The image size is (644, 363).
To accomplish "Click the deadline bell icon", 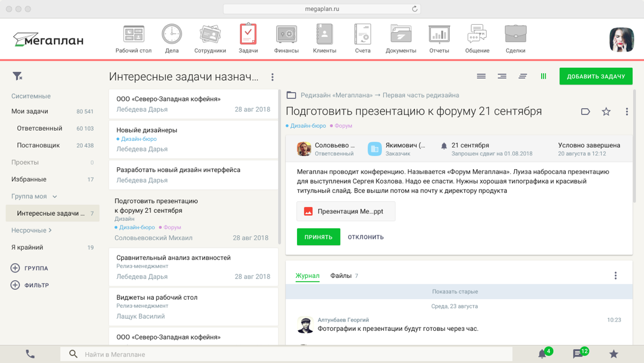I will click(444, 146).
